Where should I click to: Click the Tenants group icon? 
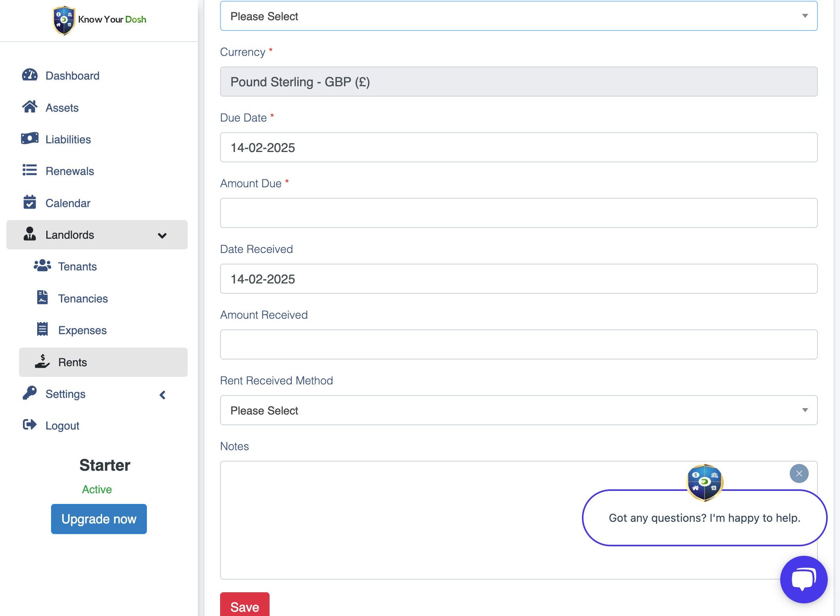(42, 266)
